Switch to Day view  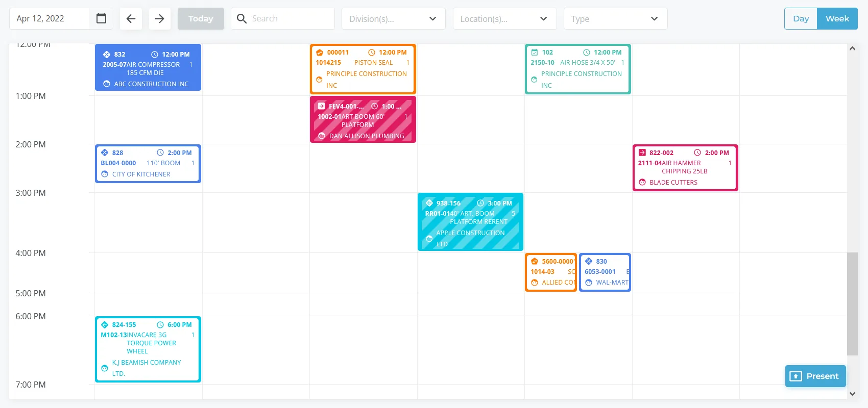pos(801,18)
